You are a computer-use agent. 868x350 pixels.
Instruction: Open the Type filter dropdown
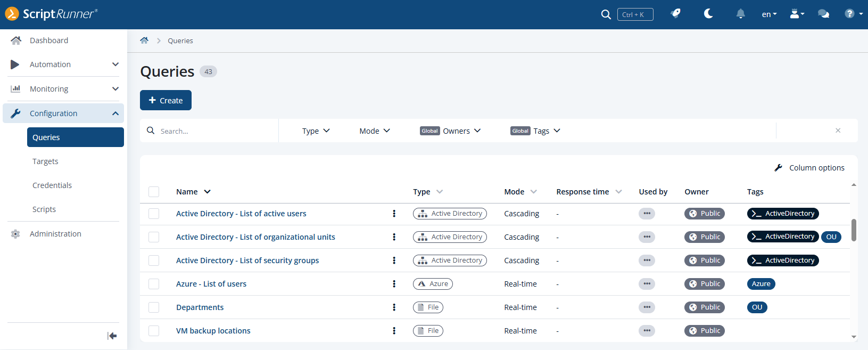coord(316,131)
